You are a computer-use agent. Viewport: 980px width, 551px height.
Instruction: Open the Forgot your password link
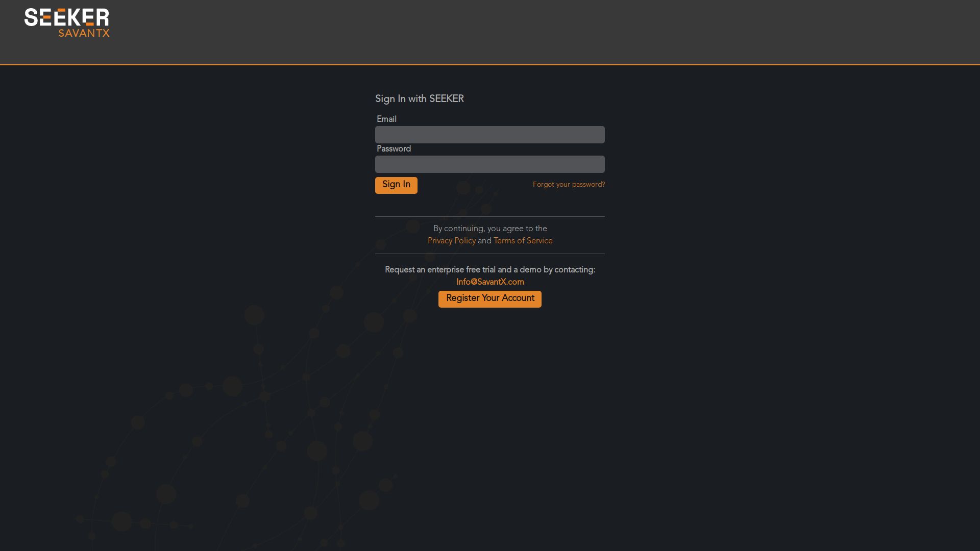(569, 185)
